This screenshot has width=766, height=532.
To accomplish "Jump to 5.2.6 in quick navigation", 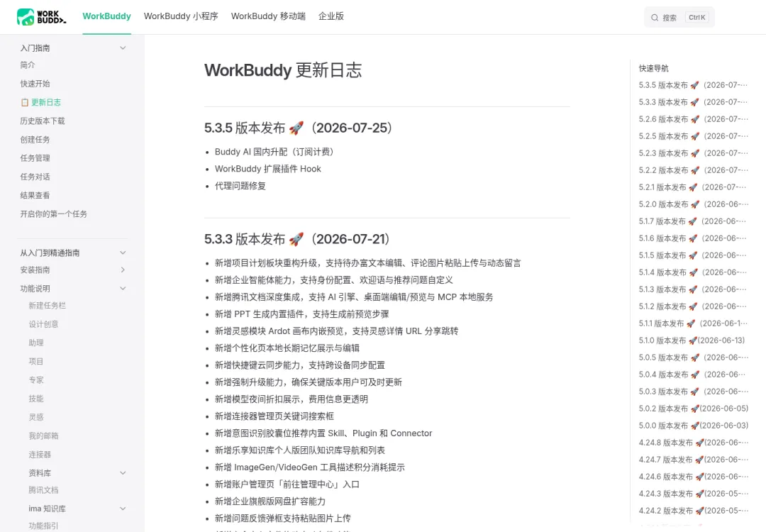I will tap(693, 119).
